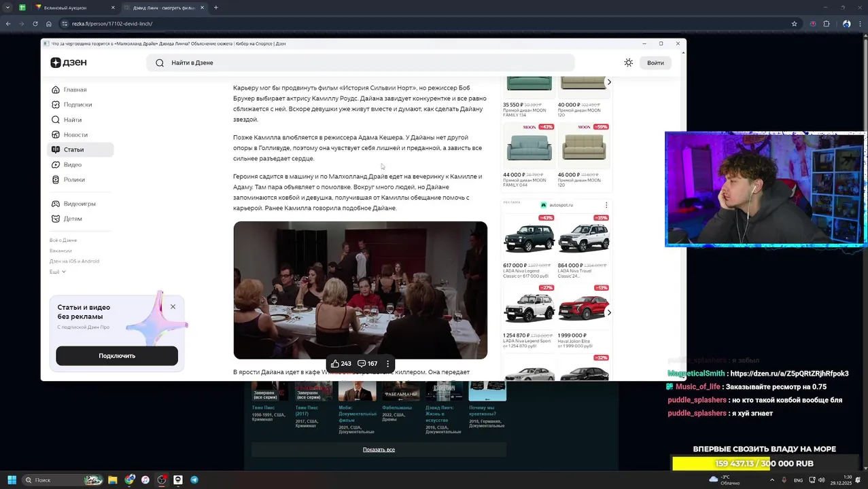868x489 pixels.
Task: Select Статьи in the sidebar
Action: pos(80,149)
